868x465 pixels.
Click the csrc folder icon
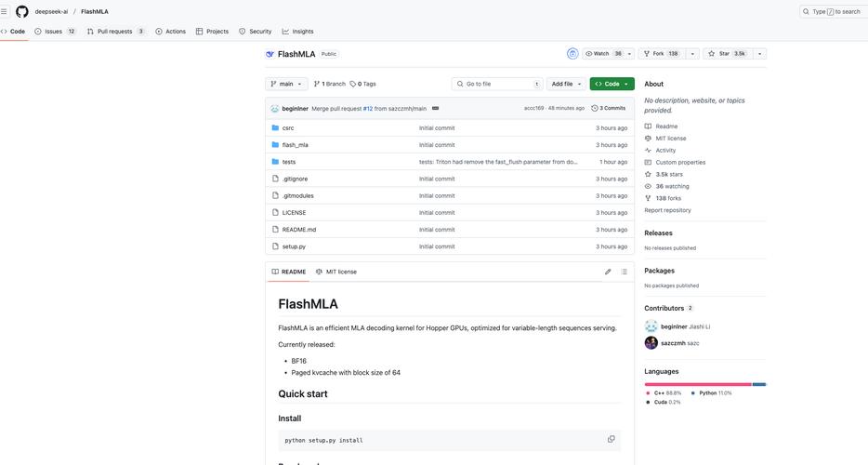[275, 127]
